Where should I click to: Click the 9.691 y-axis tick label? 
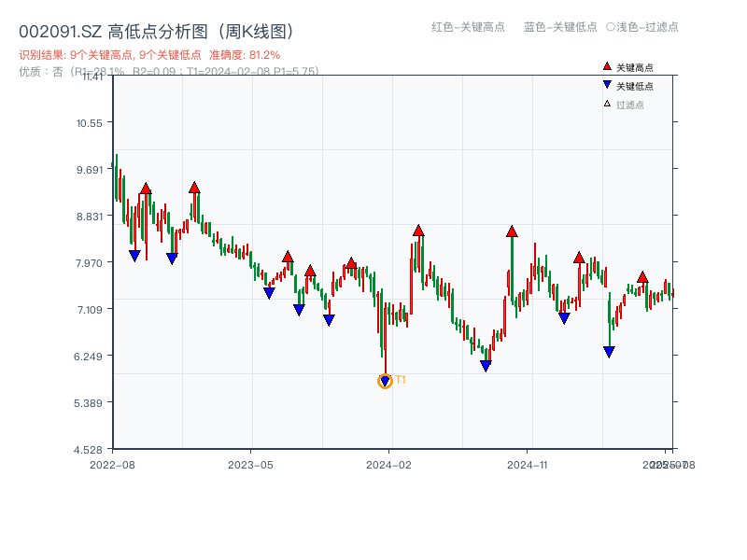89,170
